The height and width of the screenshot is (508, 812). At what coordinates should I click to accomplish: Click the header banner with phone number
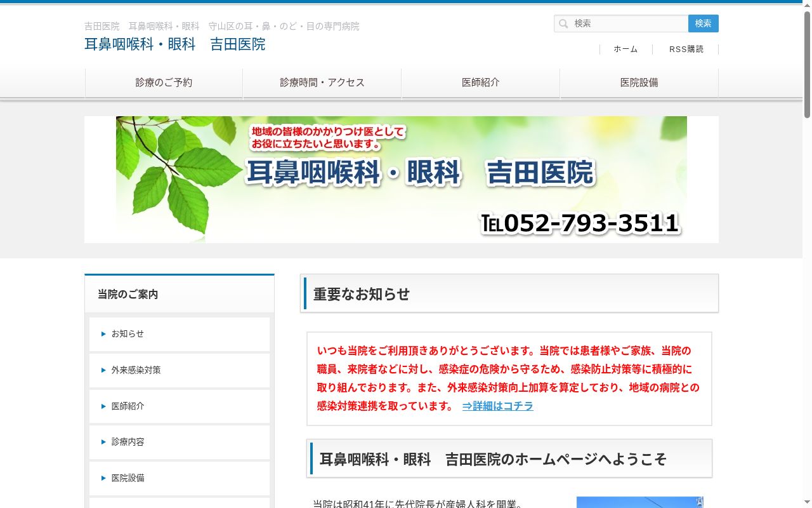tap(402, 180)
